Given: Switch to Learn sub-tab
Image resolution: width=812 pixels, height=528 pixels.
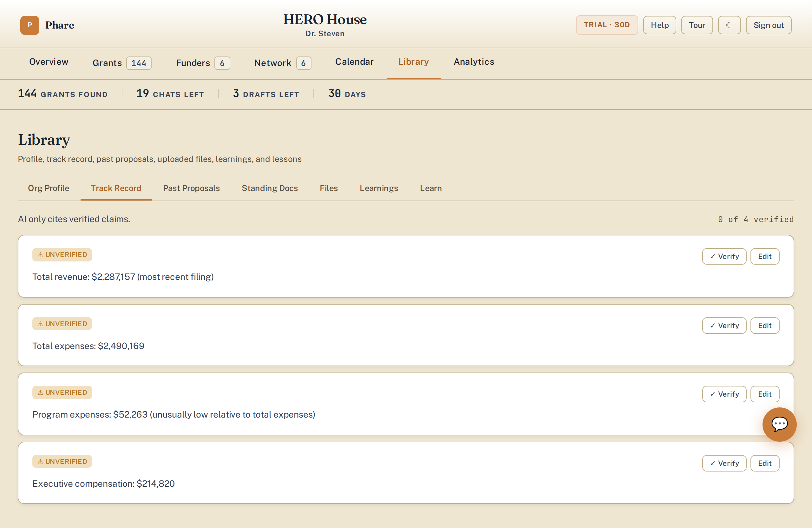Looking at the screenshot, I should pos(430,188).
